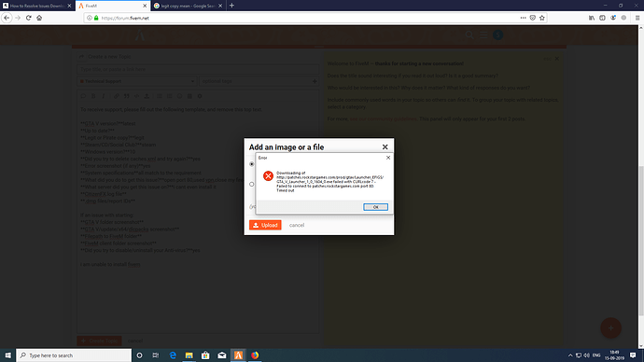This screenshot has height=362, width=644.
Task: Click the Firefox icon on taskbar
Action: 255,355
